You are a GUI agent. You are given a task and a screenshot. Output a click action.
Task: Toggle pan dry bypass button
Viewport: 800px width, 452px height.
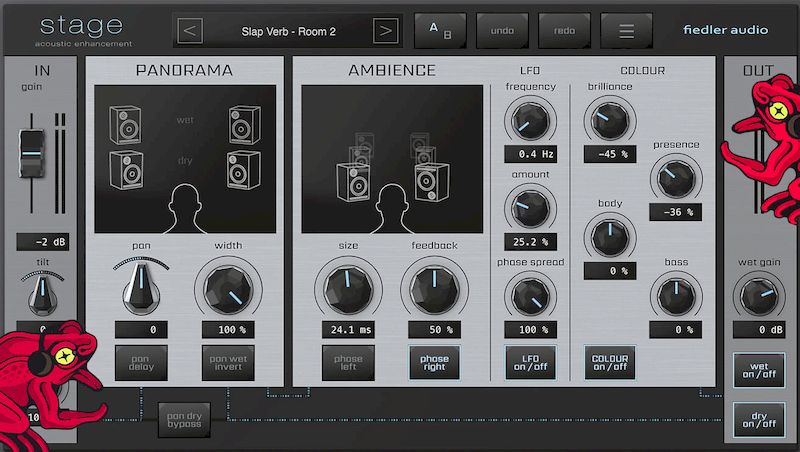tap(184, 420)
